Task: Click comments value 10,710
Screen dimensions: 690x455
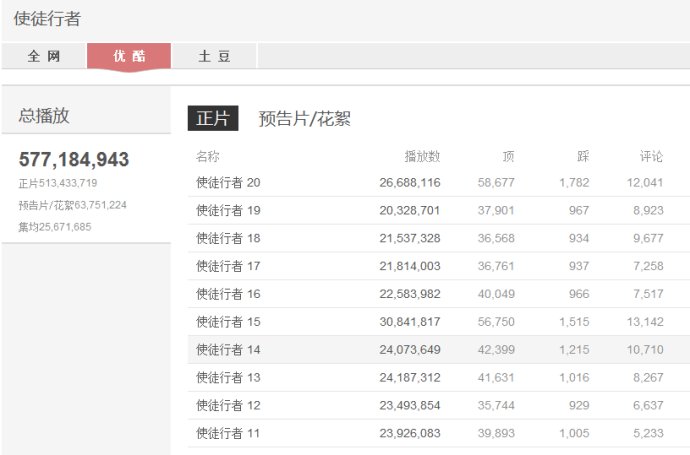Action: (x=645, y=350)
